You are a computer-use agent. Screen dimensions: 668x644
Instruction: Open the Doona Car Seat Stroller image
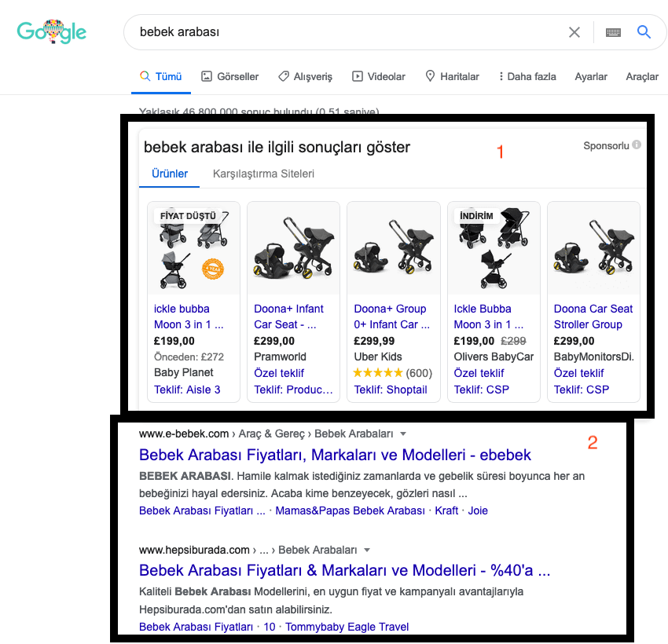coord(593,248)
